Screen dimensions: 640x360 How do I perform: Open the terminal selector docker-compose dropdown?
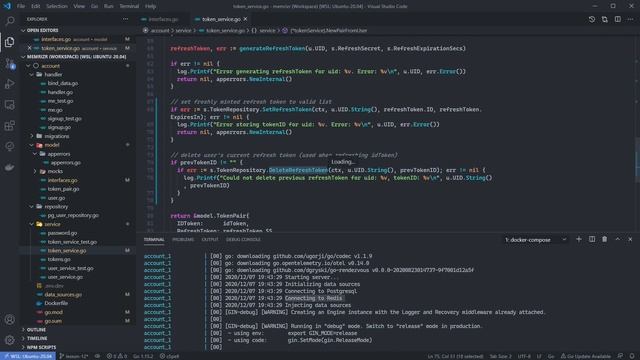(536, 240)
